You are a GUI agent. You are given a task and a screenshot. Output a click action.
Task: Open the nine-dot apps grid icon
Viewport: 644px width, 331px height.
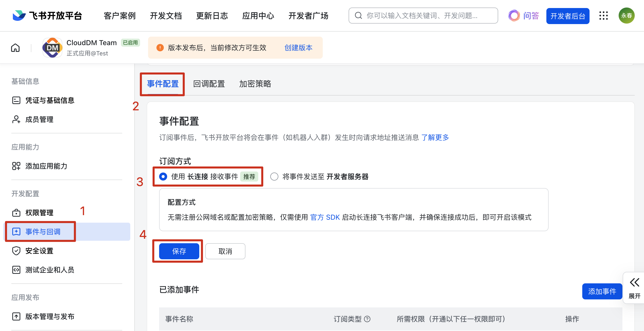603,16
